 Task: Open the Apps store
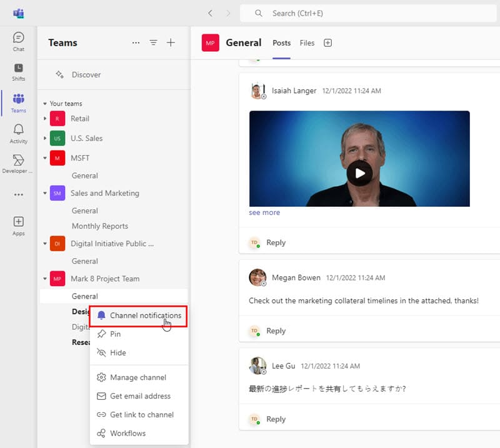click(x=19, y=226)
